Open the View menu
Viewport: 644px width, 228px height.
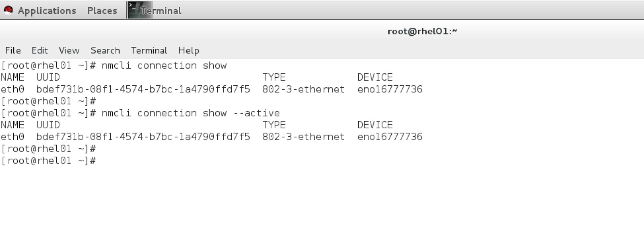click(x=69, y=50)
